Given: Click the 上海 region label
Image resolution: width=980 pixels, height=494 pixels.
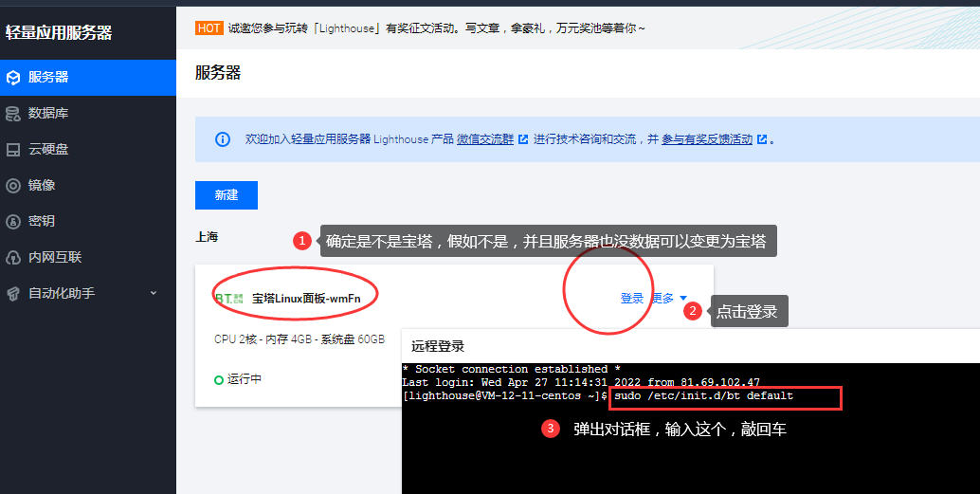Looking at the screenshot, I should pyautogui.click(x=207, y=237).
